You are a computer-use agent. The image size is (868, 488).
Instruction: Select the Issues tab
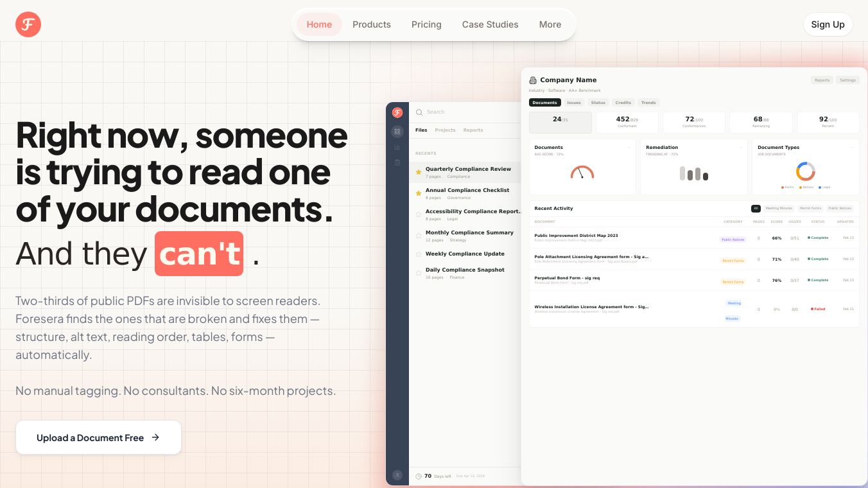(x=574, y=103)
